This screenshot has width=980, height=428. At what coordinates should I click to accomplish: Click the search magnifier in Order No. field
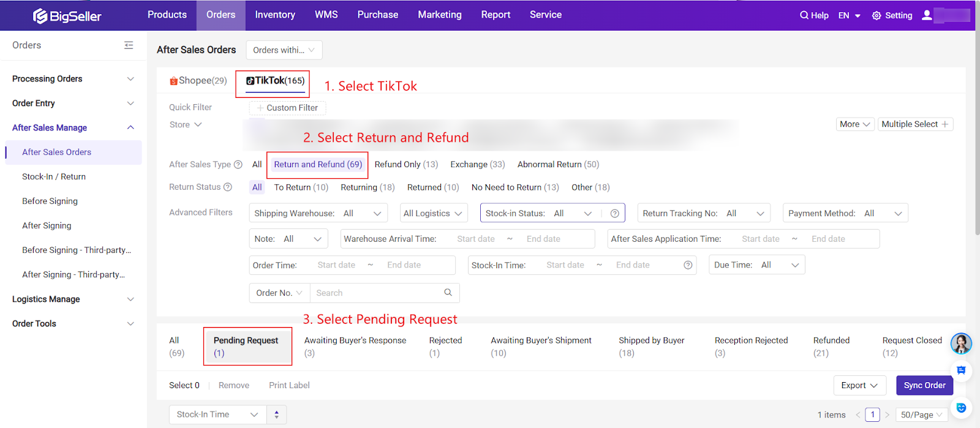(448, 293)
